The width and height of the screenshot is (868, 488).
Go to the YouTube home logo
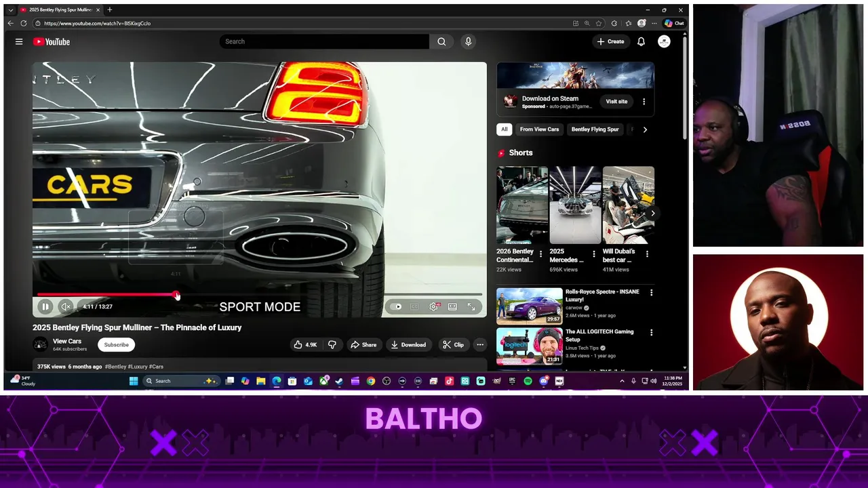(x=52, y=41)
